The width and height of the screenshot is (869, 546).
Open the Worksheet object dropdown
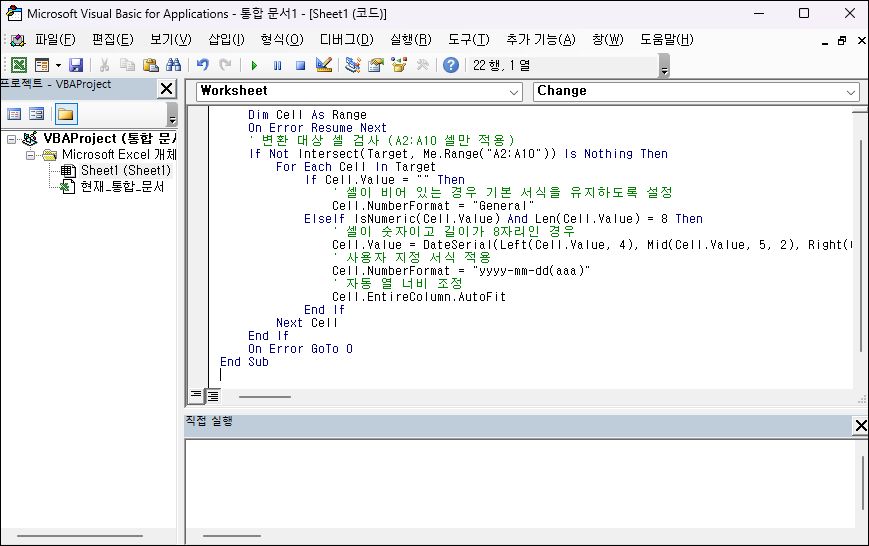(514, 92)
